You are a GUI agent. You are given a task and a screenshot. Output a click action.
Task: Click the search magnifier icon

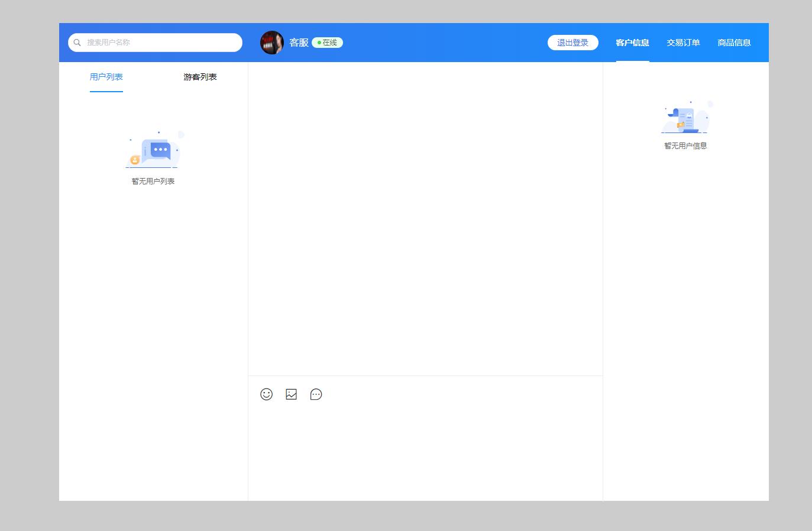(x=77, y=43)
